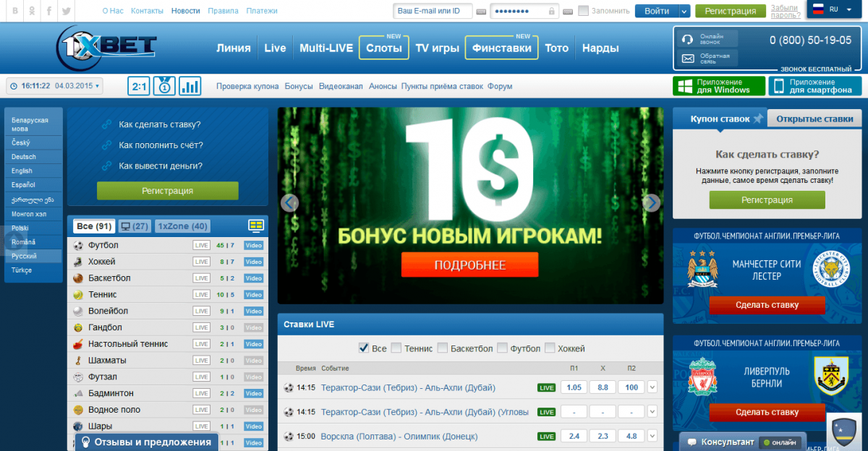This screenshot has height=451, width=868.
Task: Click the Проверка купона link
Action: pos(247,86)
